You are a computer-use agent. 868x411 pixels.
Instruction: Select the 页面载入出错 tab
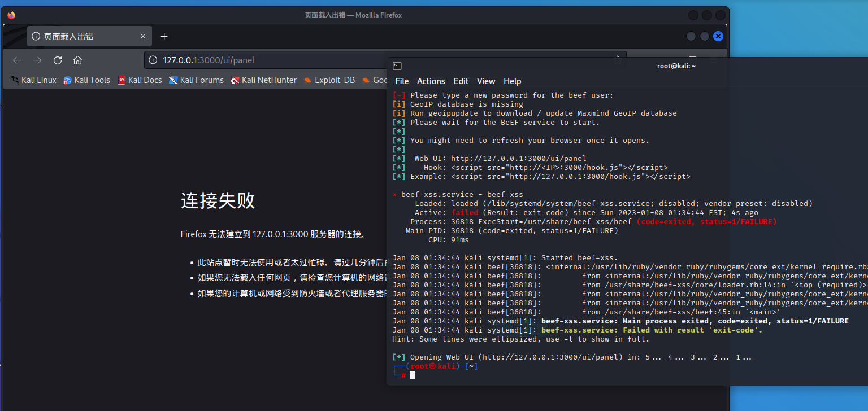[x=89, y=37]
